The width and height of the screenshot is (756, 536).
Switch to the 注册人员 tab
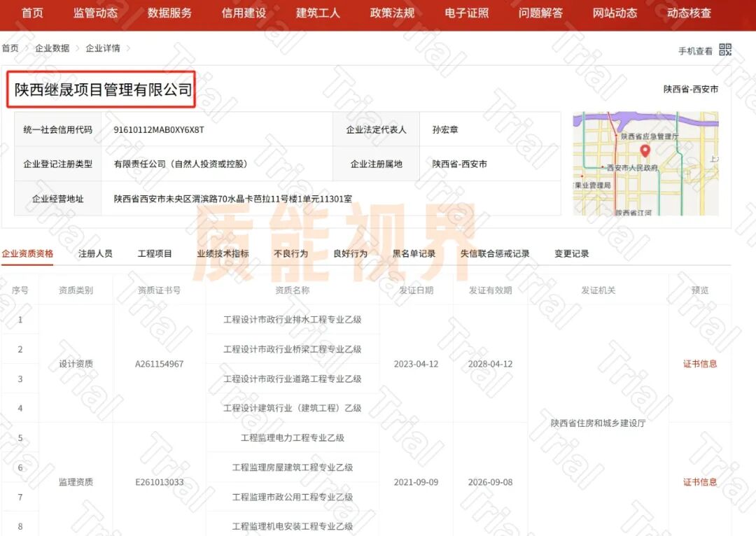pos(95,253)
